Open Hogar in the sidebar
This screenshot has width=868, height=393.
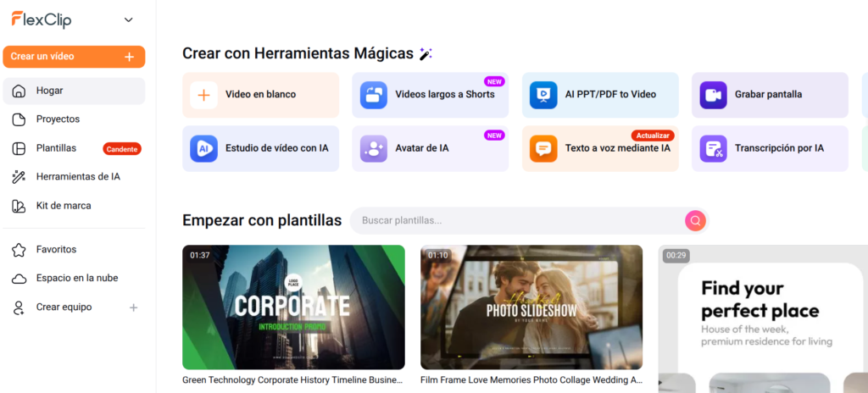pos(75,91)
